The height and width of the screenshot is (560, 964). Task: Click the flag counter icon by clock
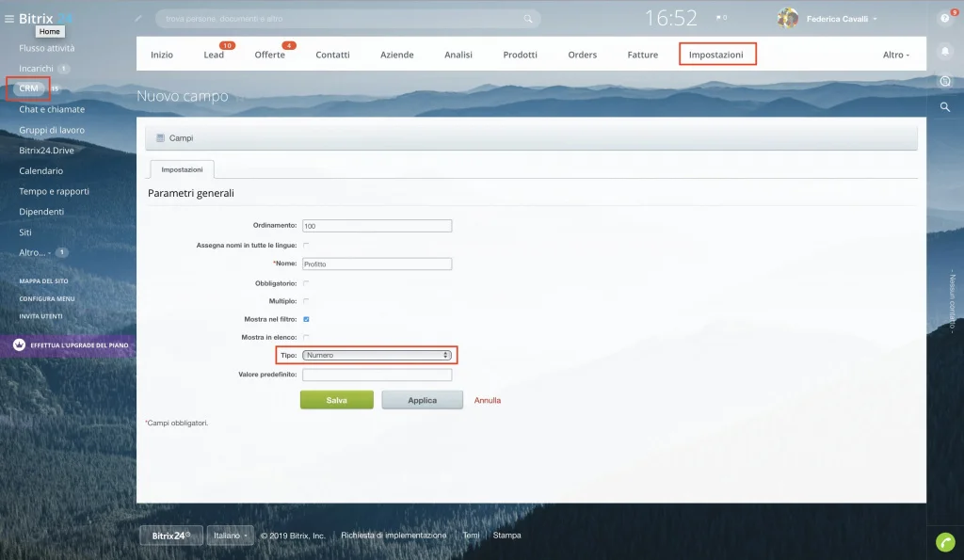coord(722,18)
